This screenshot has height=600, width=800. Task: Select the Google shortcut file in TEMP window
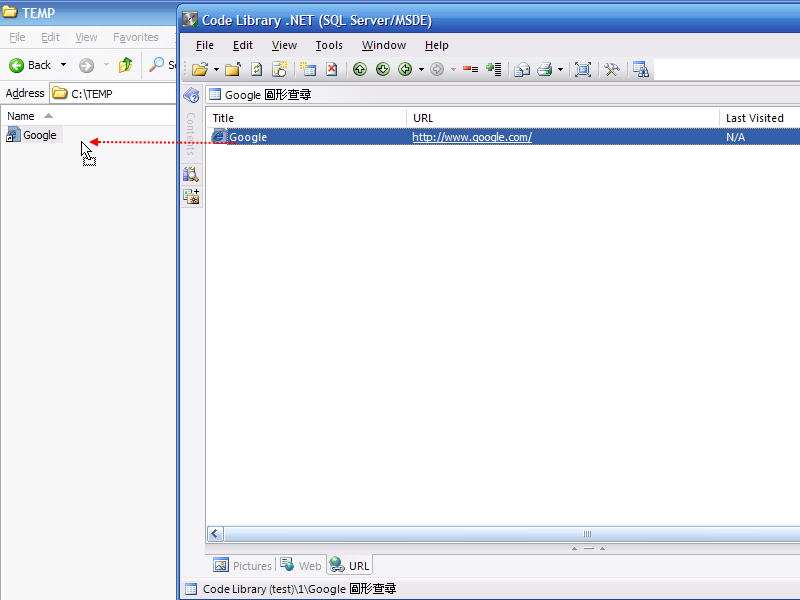[32, 135]
